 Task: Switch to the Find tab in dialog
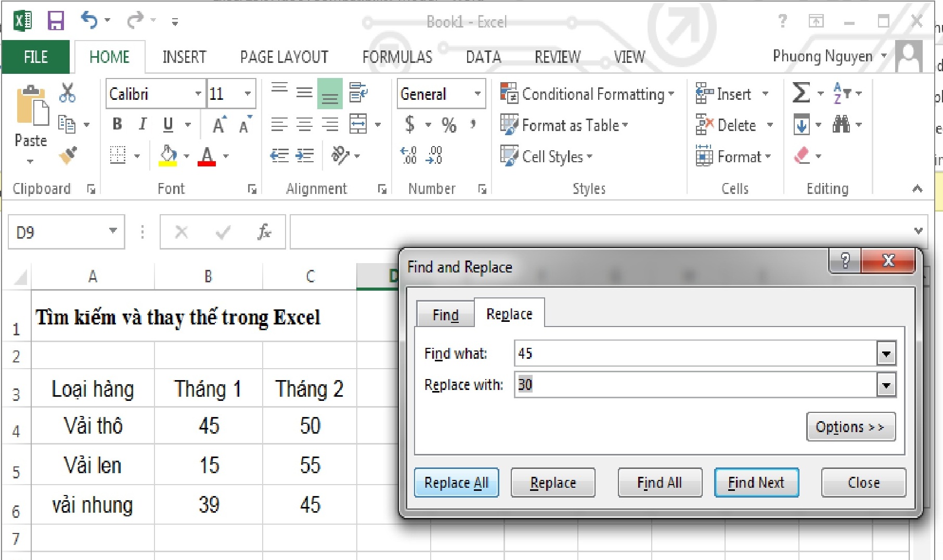point(445,315)
